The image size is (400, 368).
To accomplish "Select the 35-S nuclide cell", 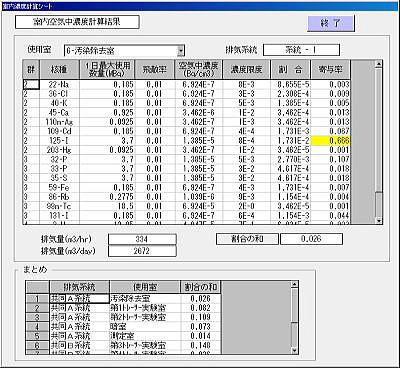I will click(x=59, y=178).
